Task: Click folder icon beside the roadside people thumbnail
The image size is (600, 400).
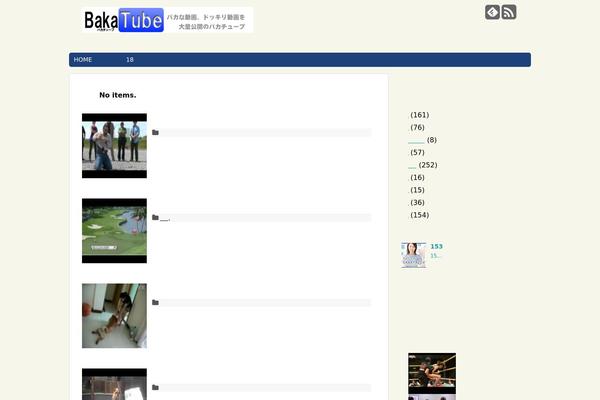Action: (x=155, y=132)
